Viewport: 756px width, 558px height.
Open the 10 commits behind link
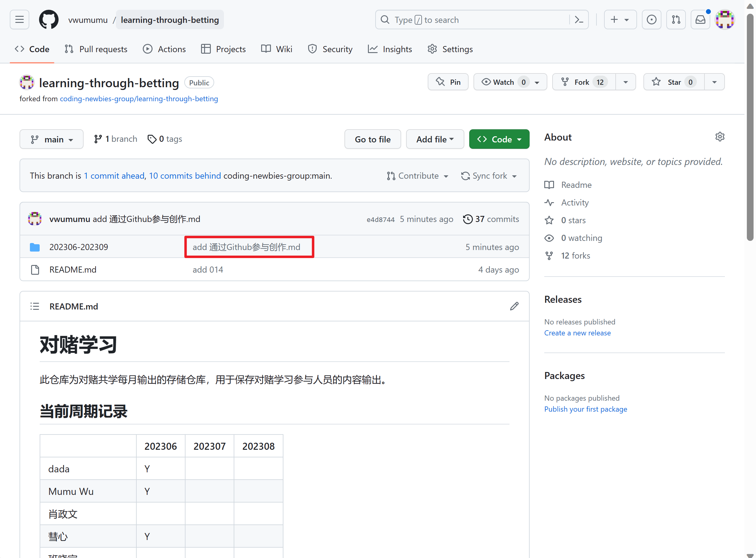(x=185, y=176)
